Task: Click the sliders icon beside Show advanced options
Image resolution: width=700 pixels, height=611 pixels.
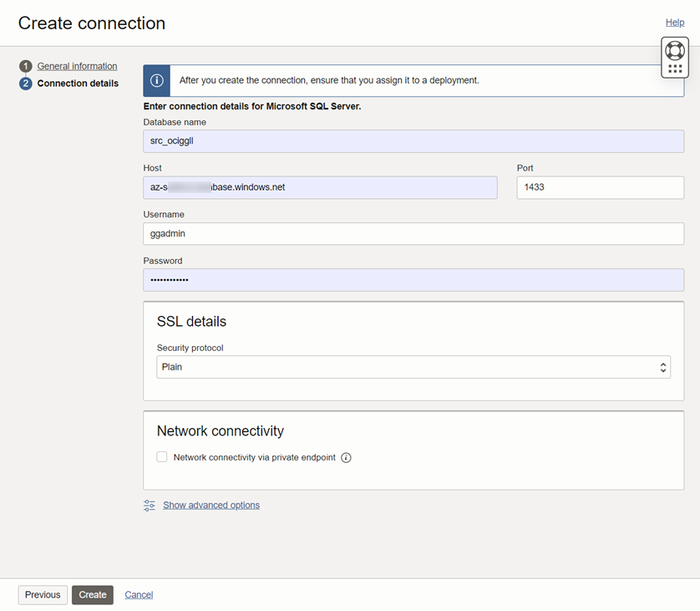Action: 149,505
